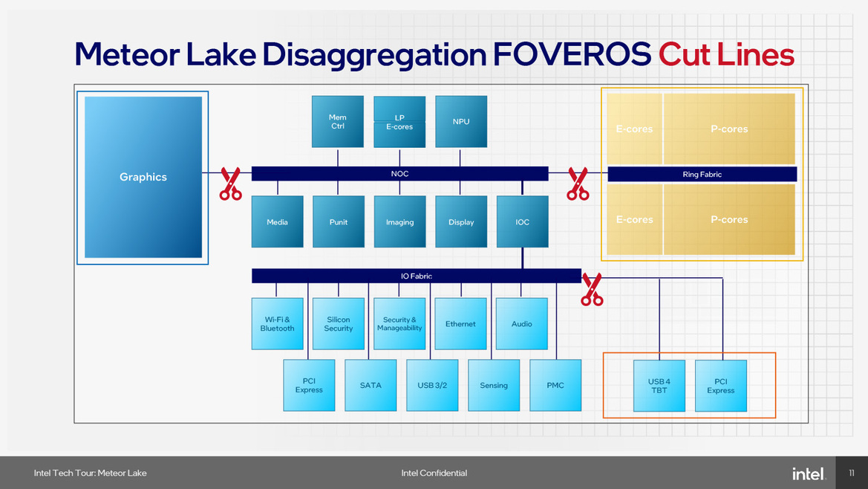Click the 'Intel Tech Tour: Meteor Lake' footer text
The height and width of the screenshot is (489, 868).
(x=91, y=473)
